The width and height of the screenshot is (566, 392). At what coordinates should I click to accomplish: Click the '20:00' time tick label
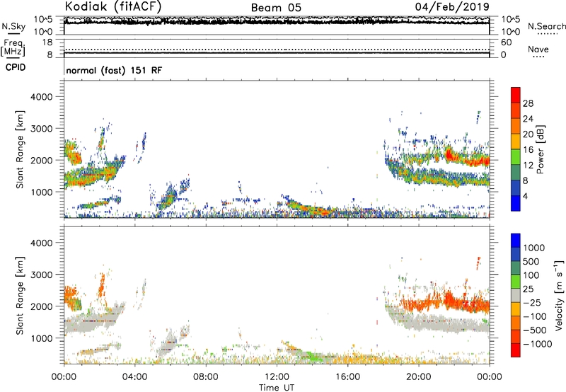click(x=418, y=377)
